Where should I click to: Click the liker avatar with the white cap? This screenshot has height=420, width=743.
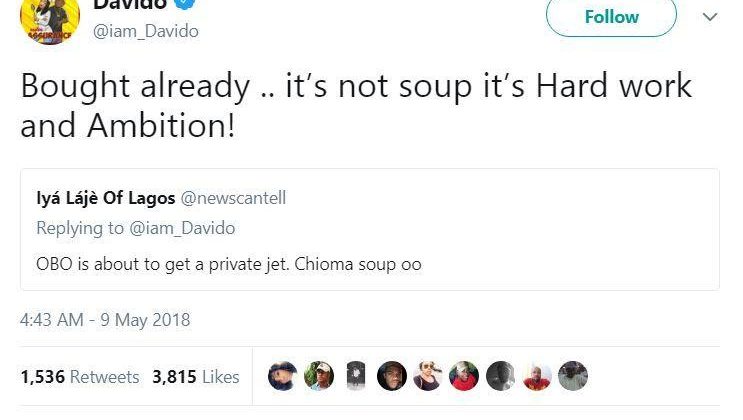tap(319, 376)
